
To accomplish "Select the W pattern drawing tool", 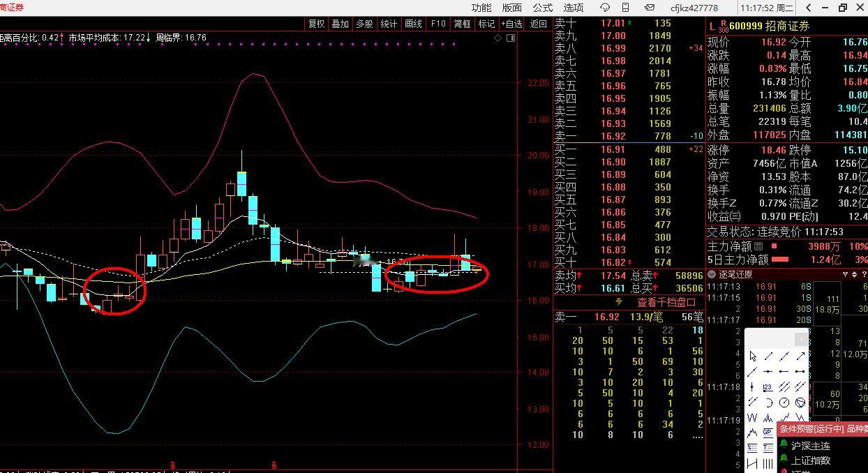I will (752, 417).
